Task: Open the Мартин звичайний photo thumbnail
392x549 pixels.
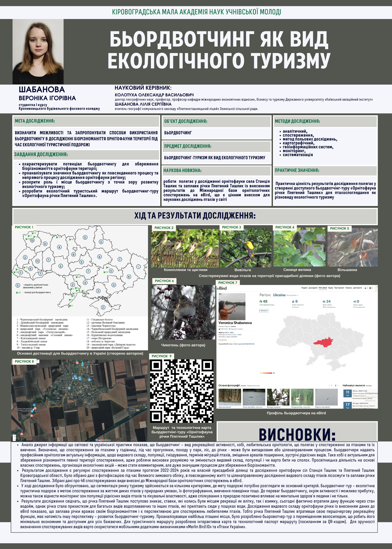Action: tap(326, 397)
